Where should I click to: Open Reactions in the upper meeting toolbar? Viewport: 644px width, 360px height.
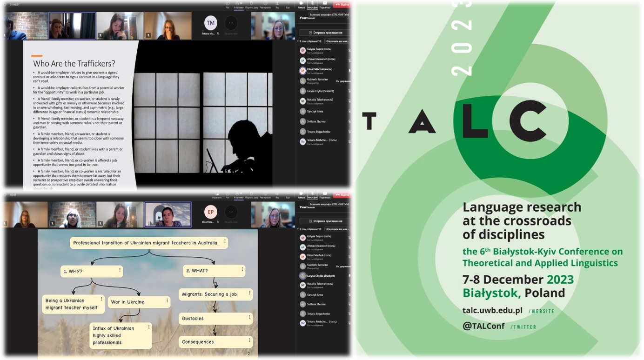point(265,5)
